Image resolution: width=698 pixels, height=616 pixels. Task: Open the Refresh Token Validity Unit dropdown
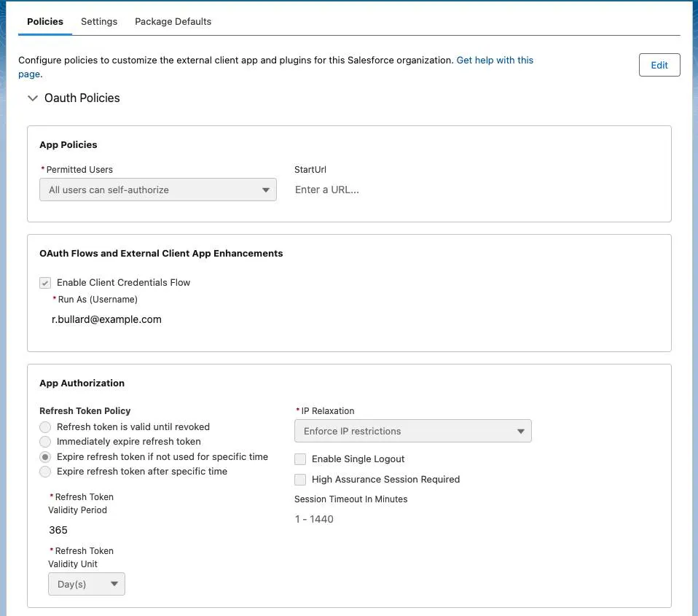coord(87,584)
